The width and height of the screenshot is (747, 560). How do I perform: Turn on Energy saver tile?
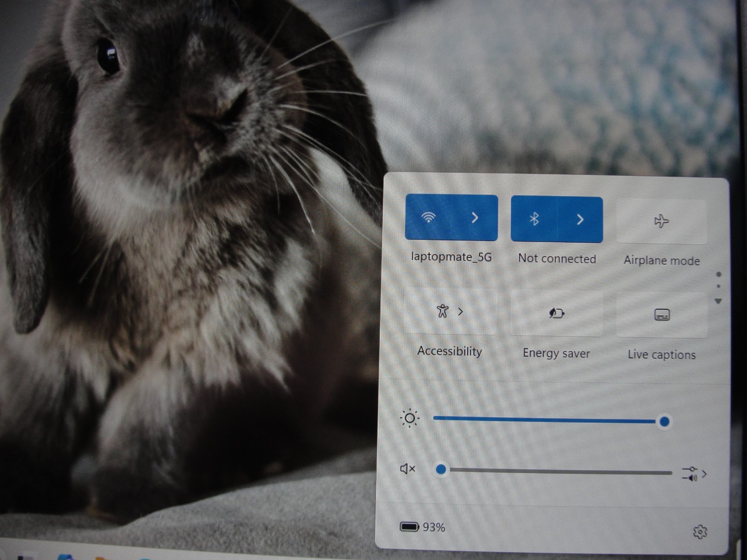557,313
